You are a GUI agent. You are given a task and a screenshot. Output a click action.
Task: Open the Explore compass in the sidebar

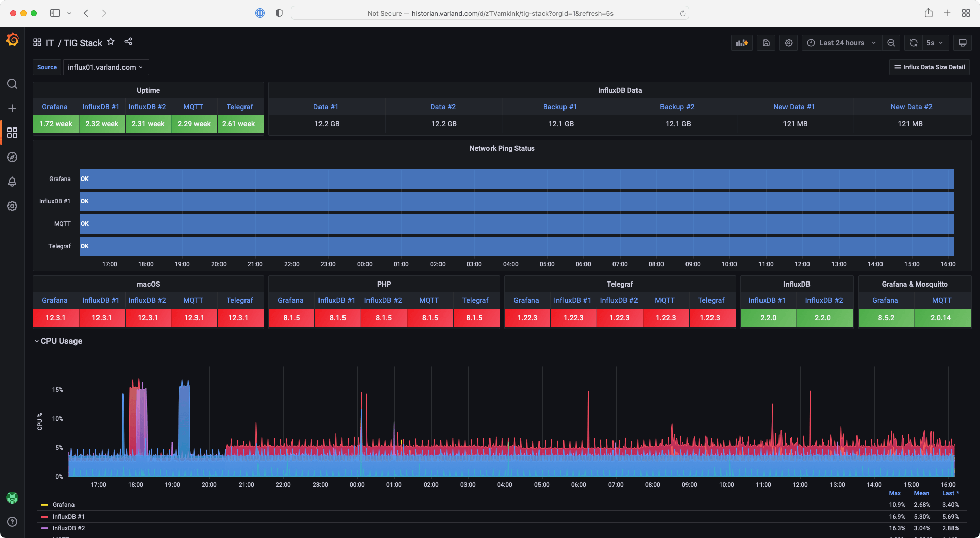click(x=12, y=157)
